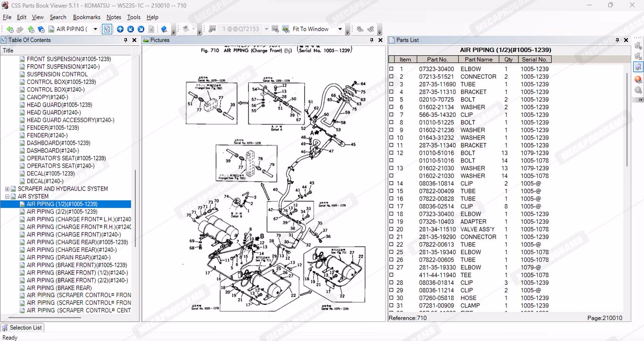Check the box for item 1 ELBOW
This screenshot has height=341, width=644.
point(391,69)
